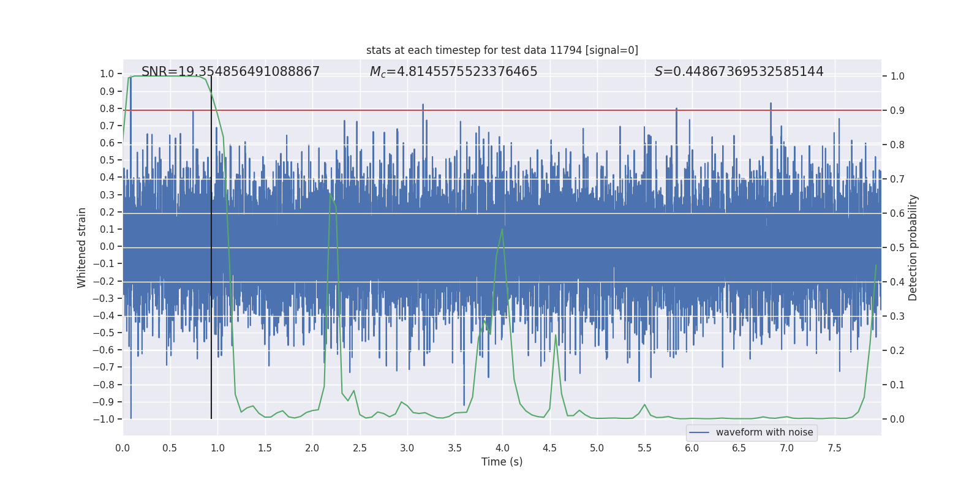Screen dimensions: 980x490
Task: Click the S=0.4486 annotation text
Action: 739,72
